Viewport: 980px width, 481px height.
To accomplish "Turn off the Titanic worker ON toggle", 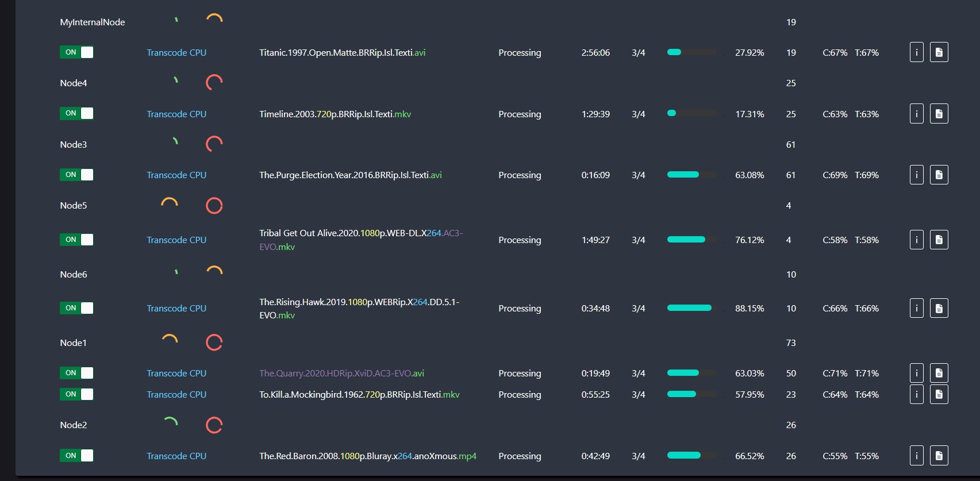I will (76, 52).
